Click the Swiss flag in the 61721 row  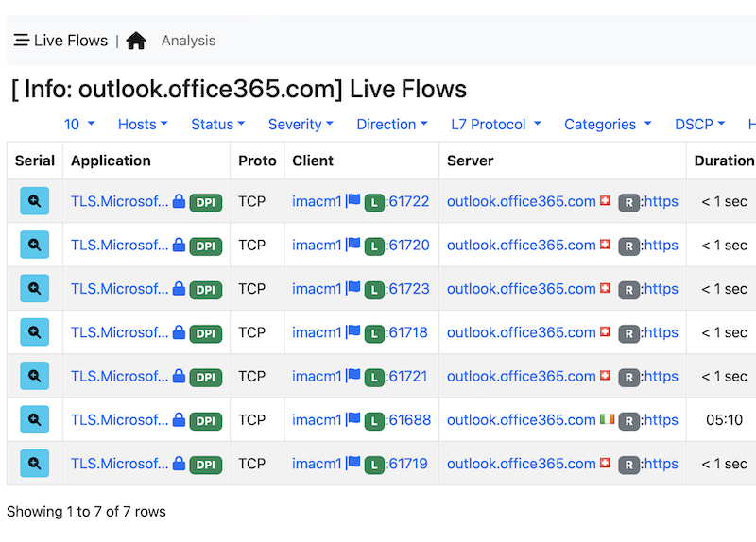[x=606, y=375]
